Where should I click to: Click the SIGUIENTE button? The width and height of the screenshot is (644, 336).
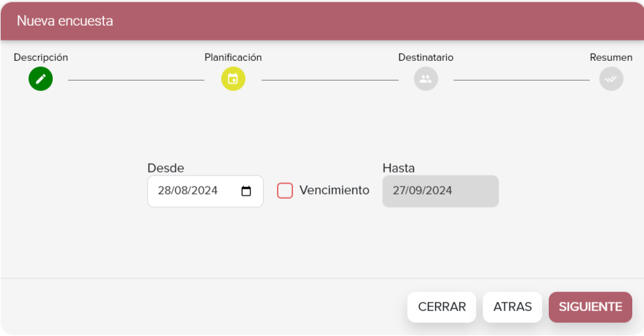pyautogui.click(x=591, y=307)
